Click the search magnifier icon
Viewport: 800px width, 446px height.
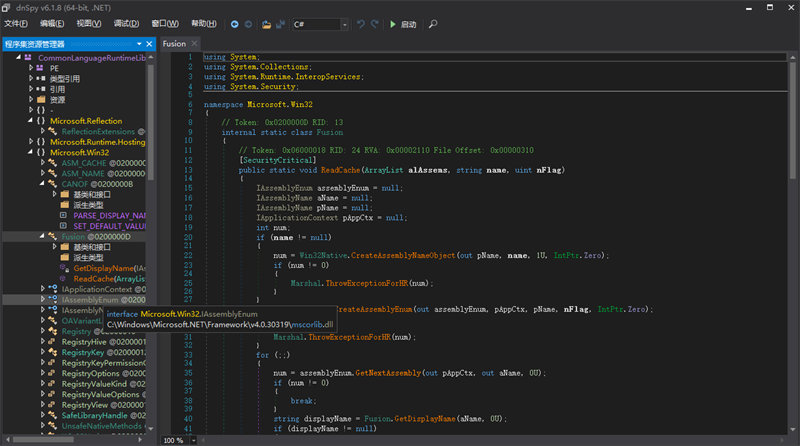(x=433, y=23)
